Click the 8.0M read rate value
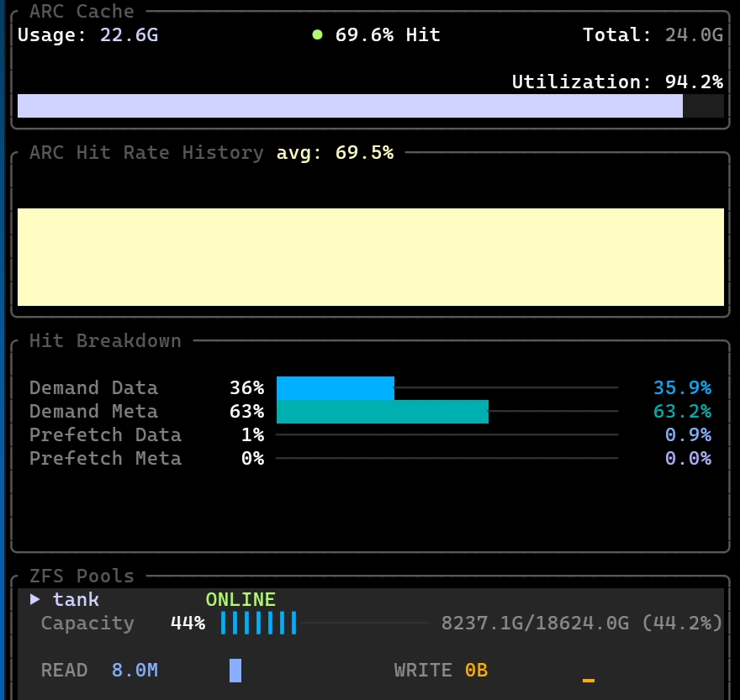The width and height of the screenshot is (740, 700). [x=135, y=671]
